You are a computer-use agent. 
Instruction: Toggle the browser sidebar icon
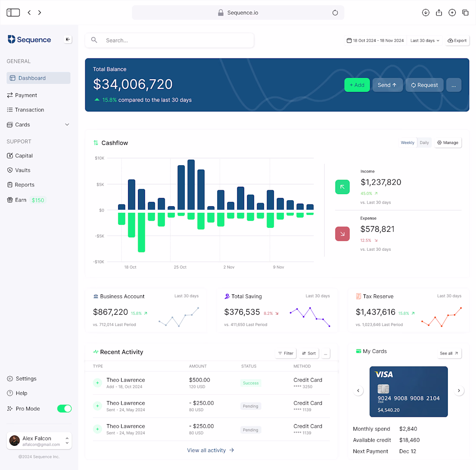[13, 13]
